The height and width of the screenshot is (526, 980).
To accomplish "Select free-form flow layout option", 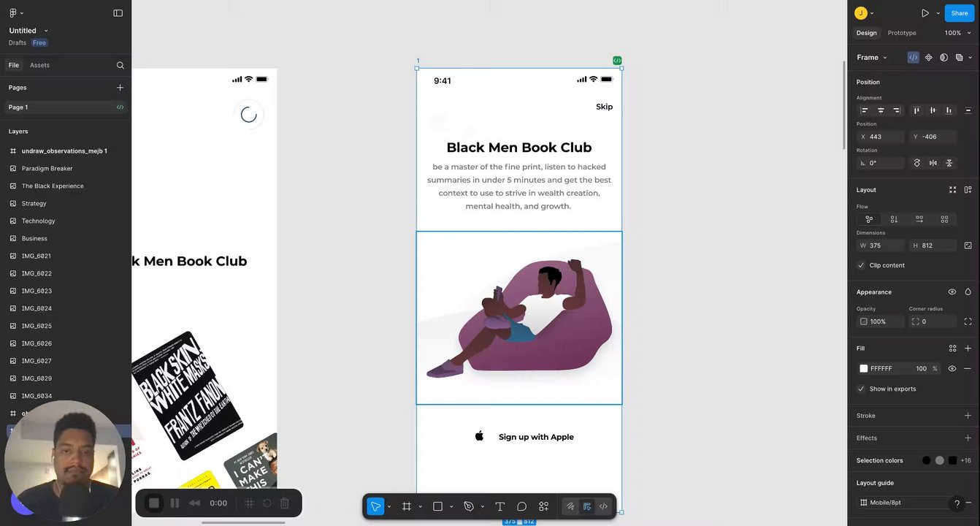I will click(869, 219).
